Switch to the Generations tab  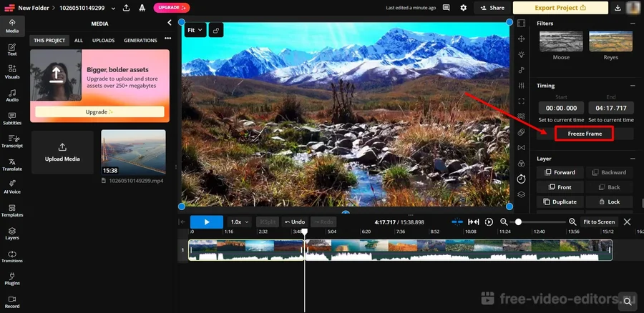coord(140,41)
